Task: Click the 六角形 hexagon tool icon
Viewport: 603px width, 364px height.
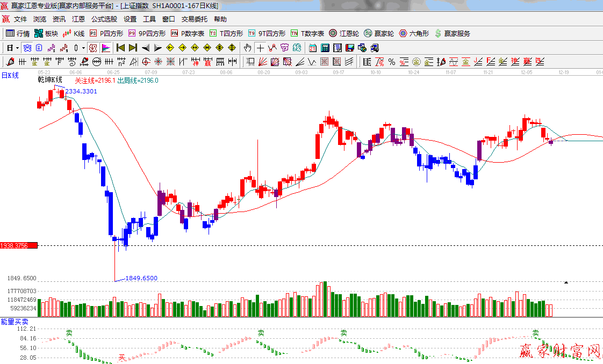Action: [x=414, y=33]
